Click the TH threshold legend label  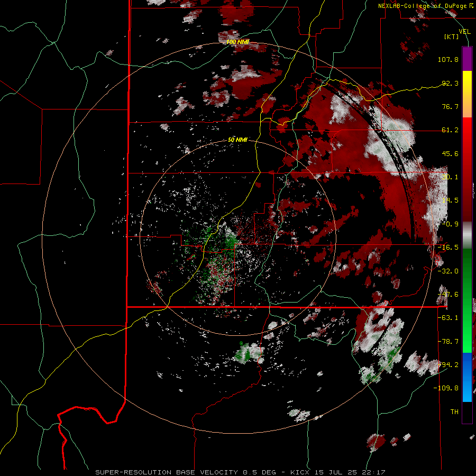tap(454, 411)
